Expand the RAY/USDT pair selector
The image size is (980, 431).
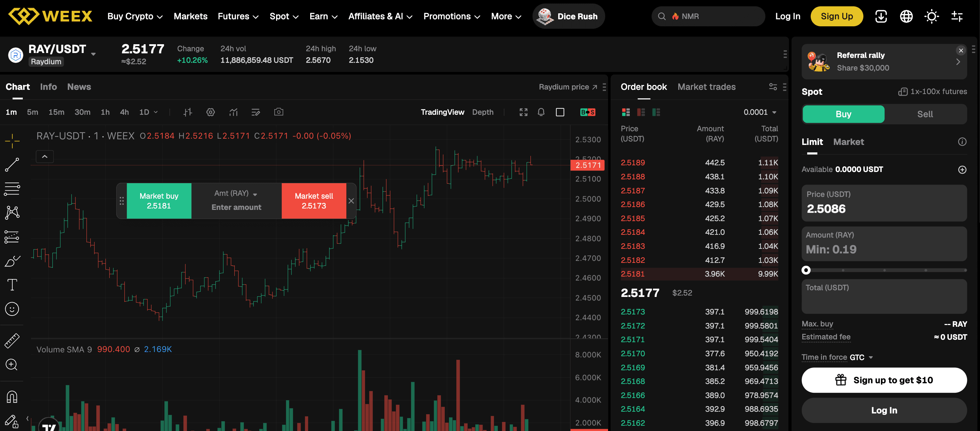point(93,54)
